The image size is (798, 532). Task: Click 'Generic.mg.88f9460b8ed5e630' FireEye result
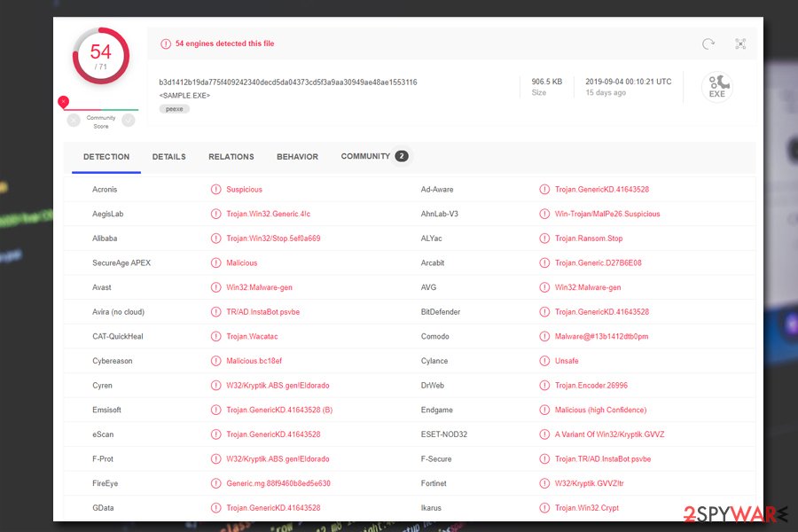(278, 483)
